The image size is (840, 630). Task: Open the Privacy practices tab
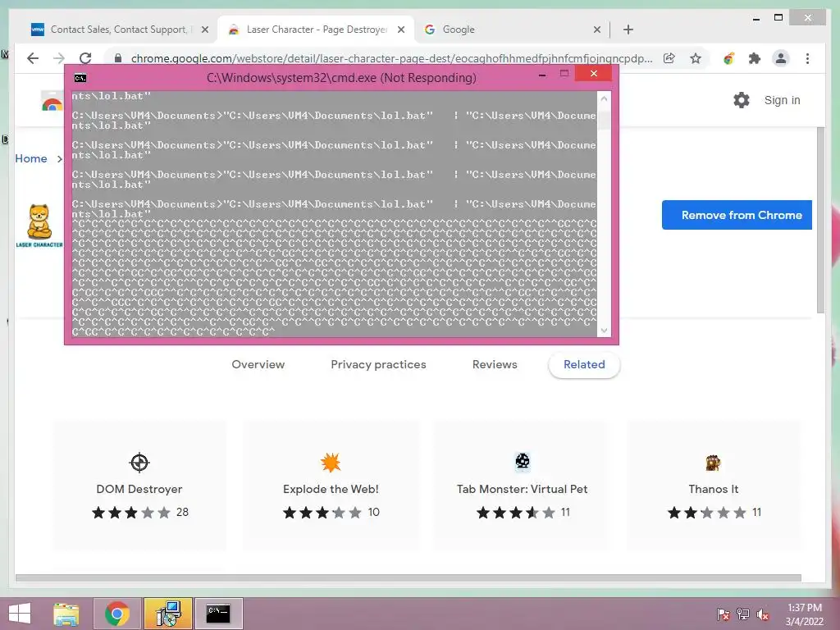pyautogui.click(x=378, y=364)
